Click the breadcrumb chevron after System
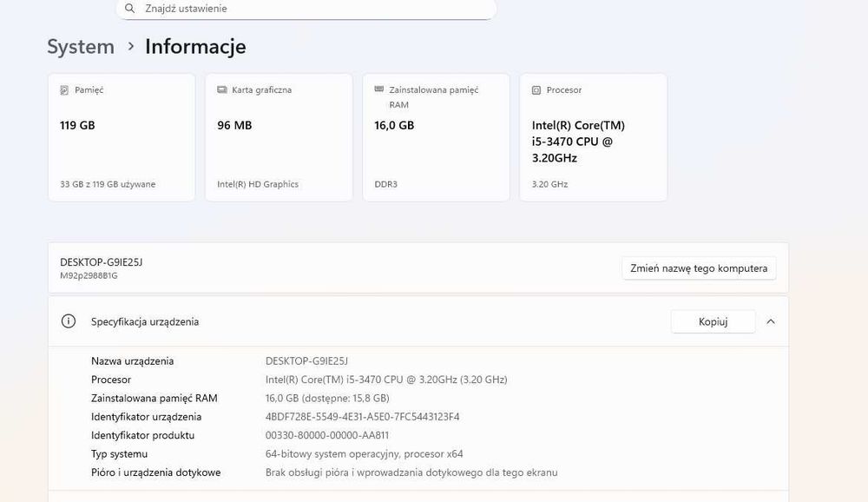This screenshot has width=868, height=502. (x=131, y=46)
